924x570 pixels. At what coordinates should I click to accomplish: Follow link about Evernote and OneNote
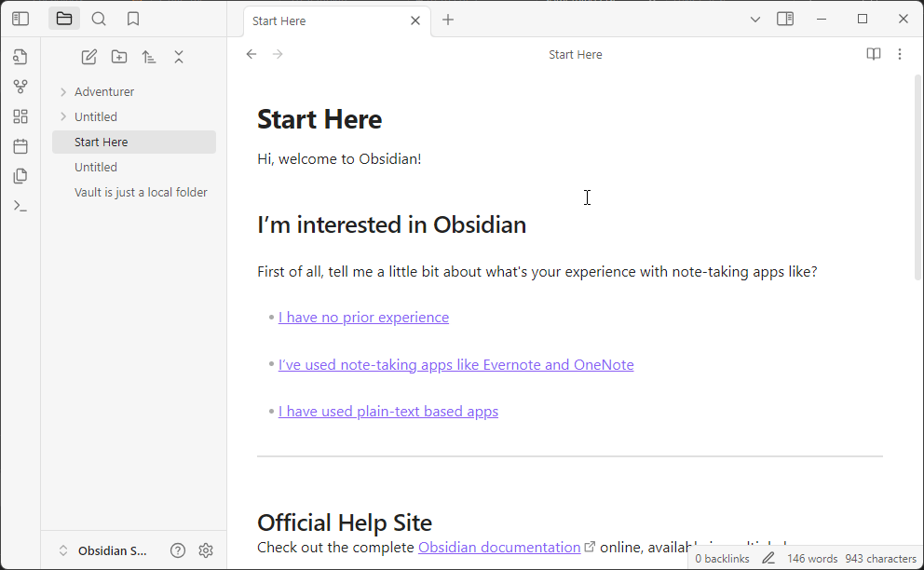pos(456,365)
